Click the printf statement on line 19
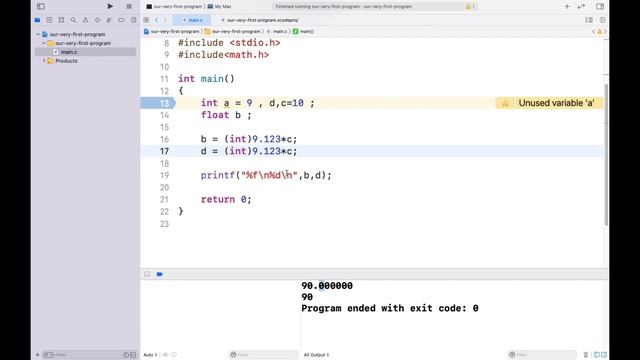This screenshot has width=640, height=360. pyautogui.click(x=266, y=176)
